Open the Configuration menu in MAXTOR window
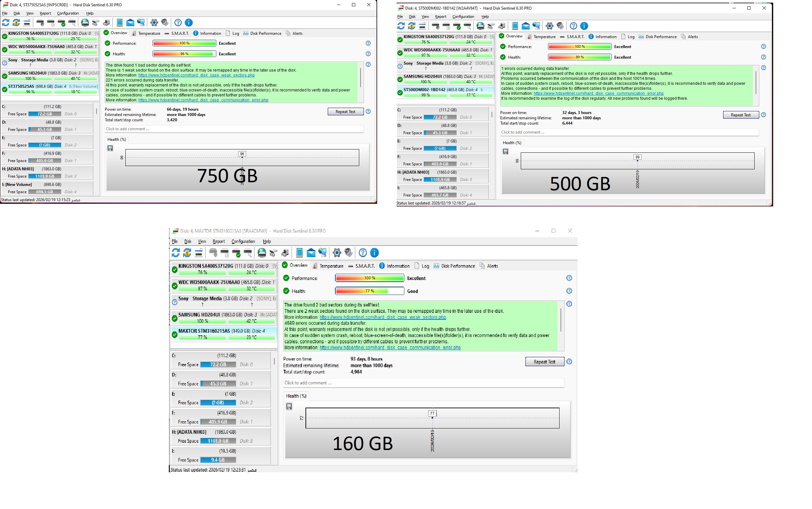This screenshot has width=812, height=509. click(x=243, y=241)
